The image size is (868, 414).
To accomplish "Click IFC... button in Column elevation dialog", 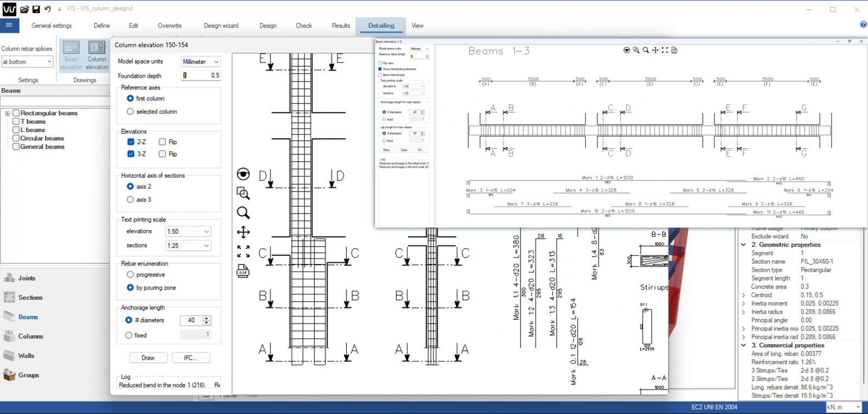I will pos(190,358).
